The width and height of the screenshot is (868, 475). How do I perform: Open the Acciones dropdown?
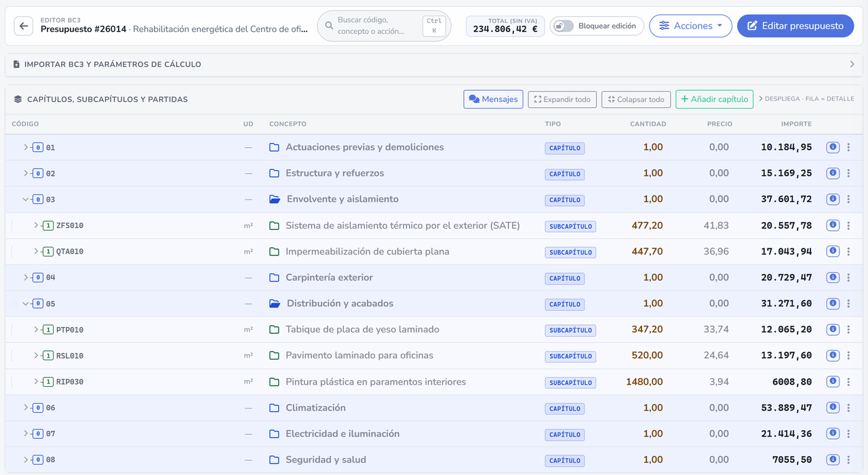coord(690,26)
